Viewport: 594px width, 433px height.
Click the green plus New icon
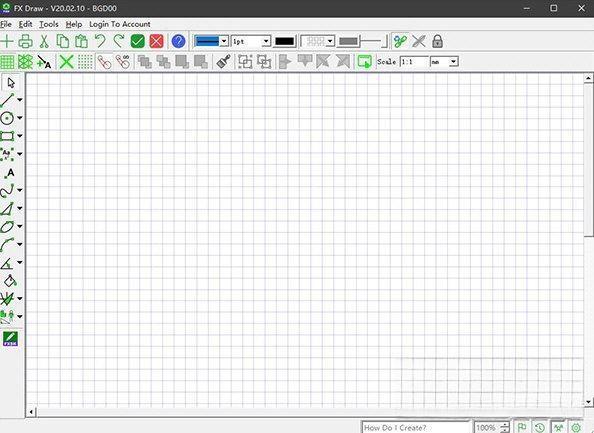point(7,41)
